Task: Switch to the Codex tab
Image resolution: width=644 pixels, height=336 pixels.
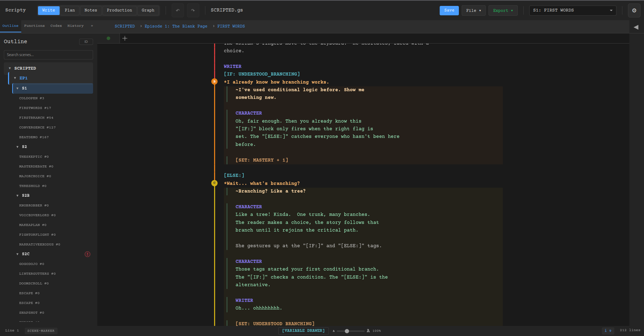Action: tap(56, 26)
